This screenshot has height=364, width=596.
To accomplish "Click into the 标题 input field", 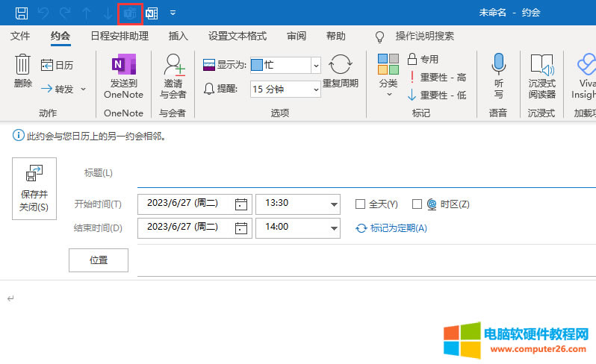I will click(x=367, y=174).
